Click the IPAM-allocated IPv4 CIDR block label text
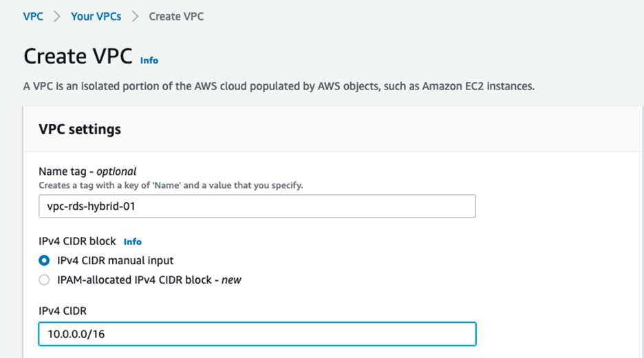This screenshot has width=644, height=358. click(x=149, y=280)
